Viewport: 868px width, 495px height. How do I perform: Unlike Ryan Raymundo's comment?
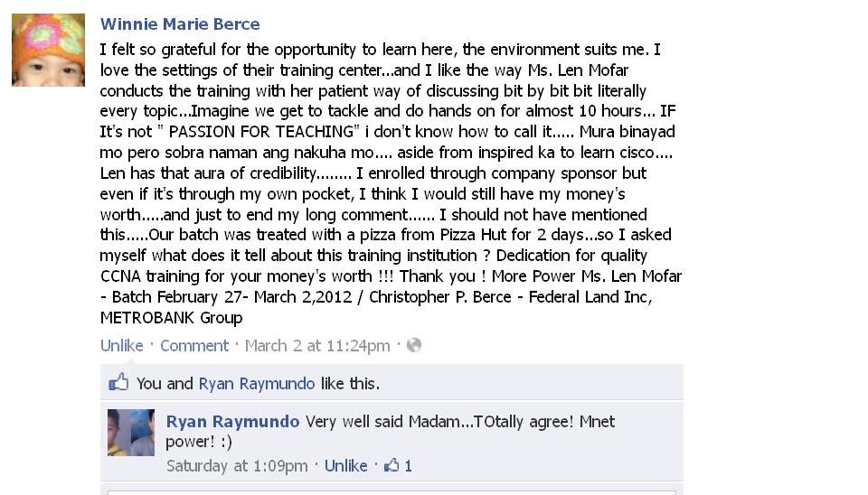(x=345, y=465)
